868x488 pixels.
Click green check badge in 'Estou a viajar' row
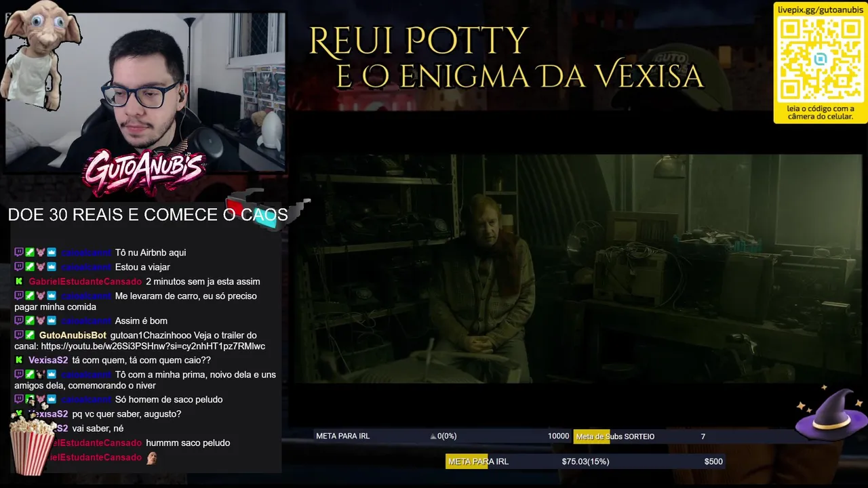(30, 267)
